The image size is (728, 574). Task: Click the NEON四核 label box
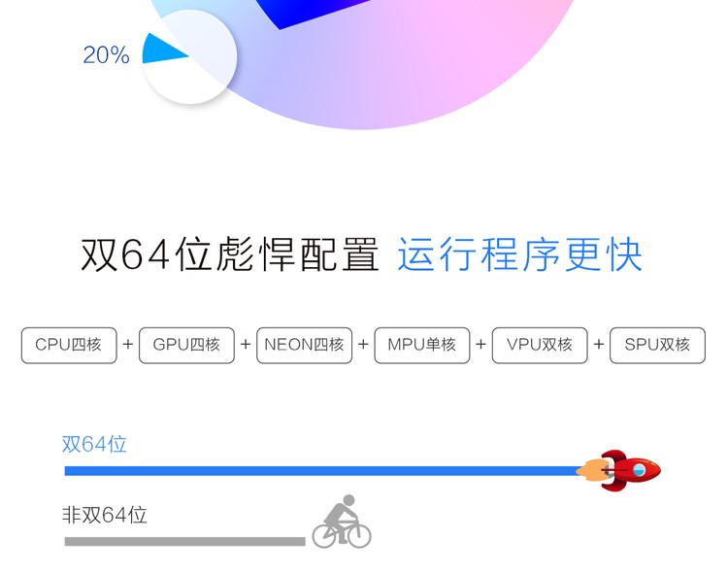pyautogui.click(x=304, y=345)
